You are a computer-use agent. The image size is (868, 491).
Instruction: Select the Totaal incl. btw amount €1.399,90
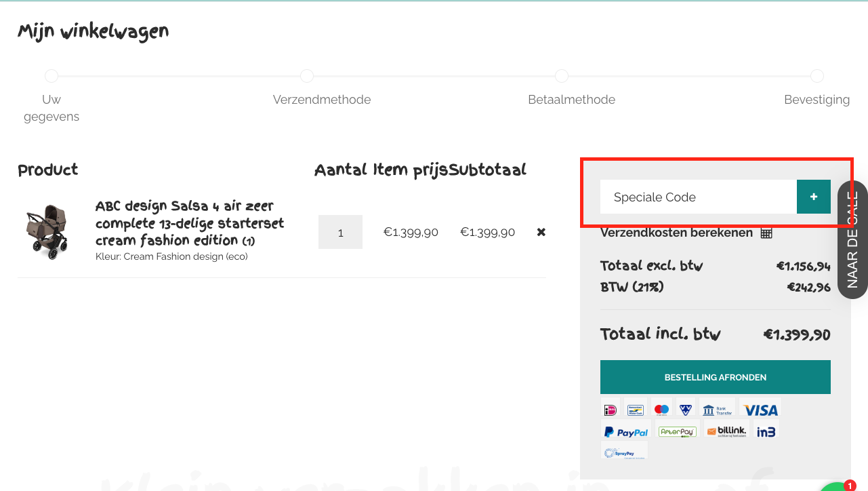point(797,334)
